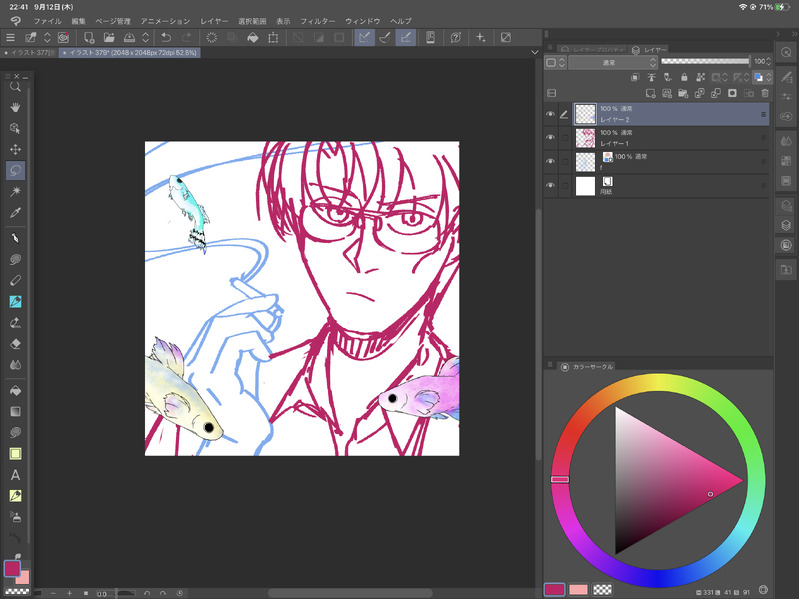Click the layer opacity slider bar
This screenshot has height=599, width=799.
click(705, 62)
